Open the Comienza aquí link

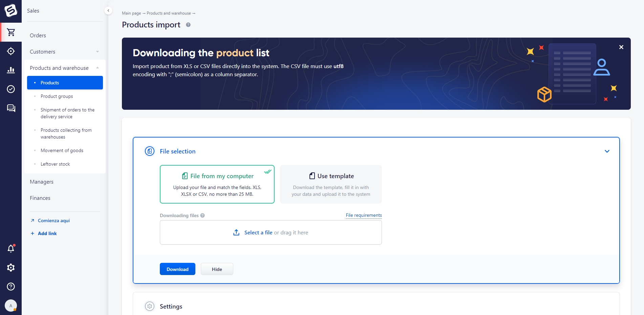pos(54,220)
